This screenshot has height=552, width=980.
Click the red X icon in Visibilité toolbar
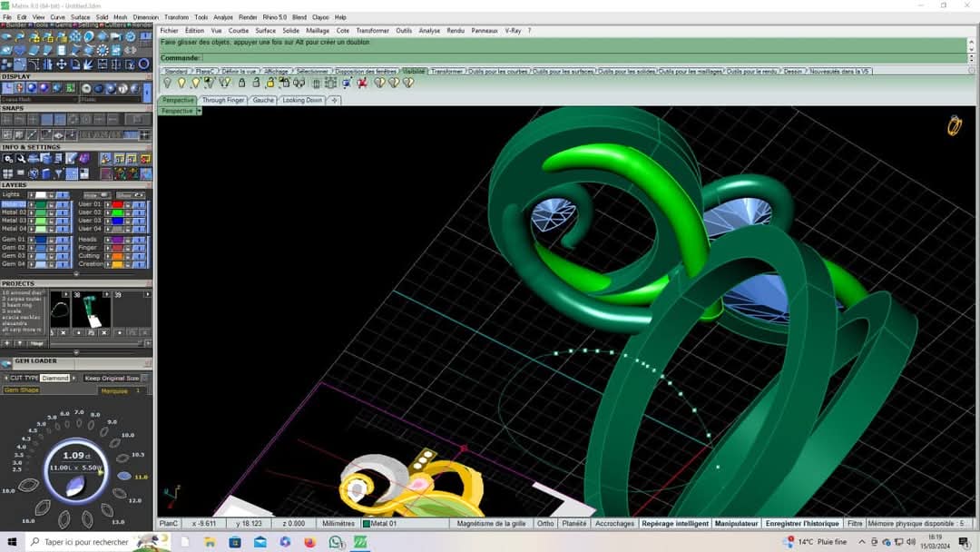[x=362, y=83]
